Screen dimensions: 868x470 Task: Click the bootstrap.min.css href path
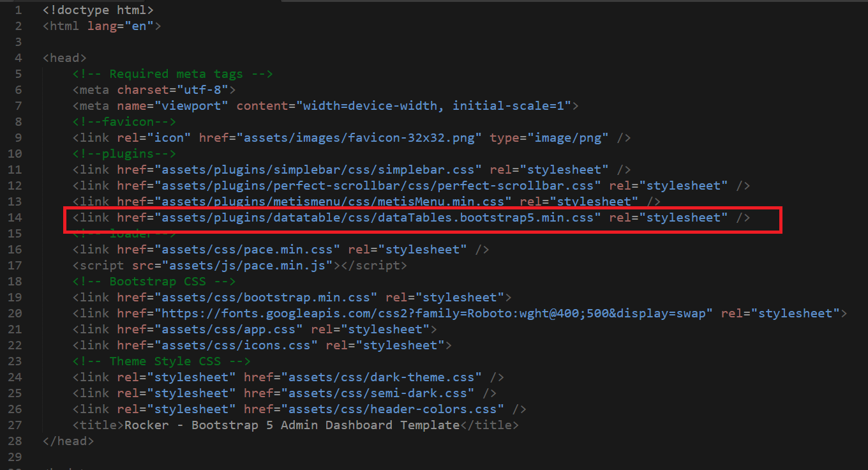tap(266, 298)
